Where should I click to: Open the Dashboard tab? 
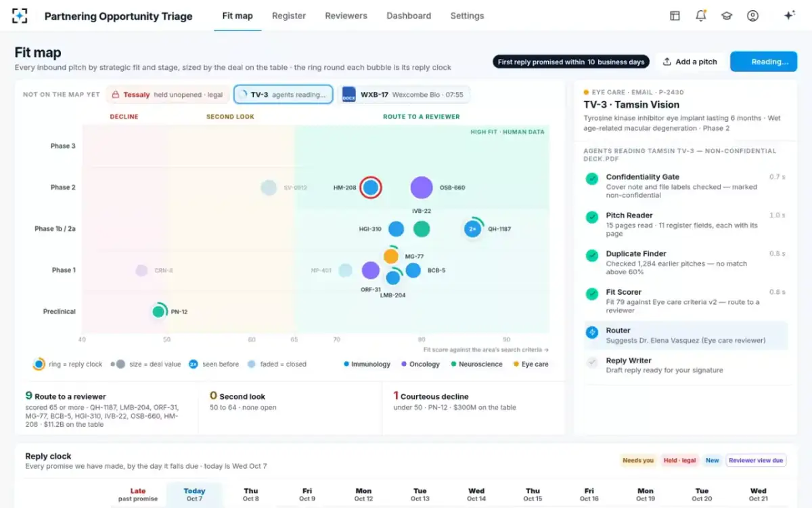(x=409, y=16)
